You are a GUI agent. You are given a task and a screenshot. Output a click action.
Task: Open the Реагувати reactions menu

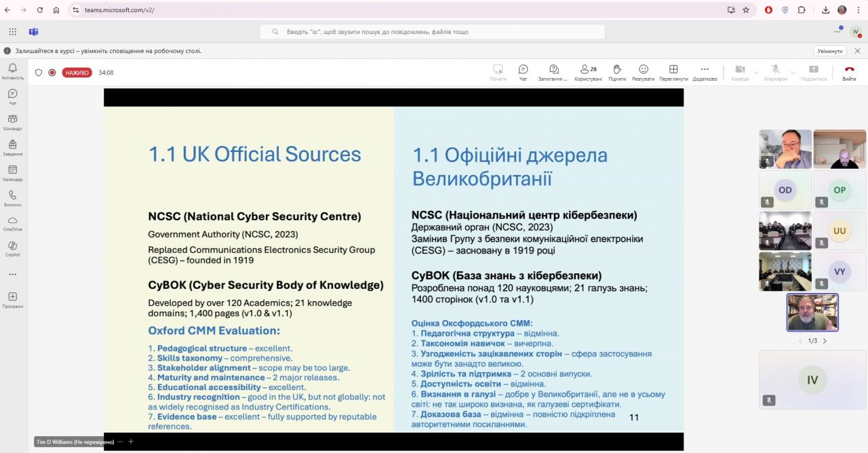(643, 72)
